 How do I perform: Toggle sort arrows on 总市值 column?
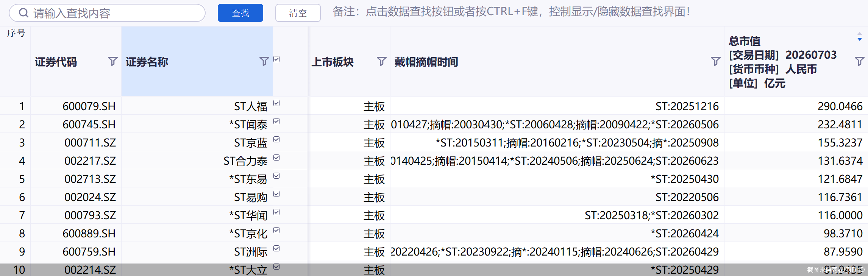click(x=859, y=37)
